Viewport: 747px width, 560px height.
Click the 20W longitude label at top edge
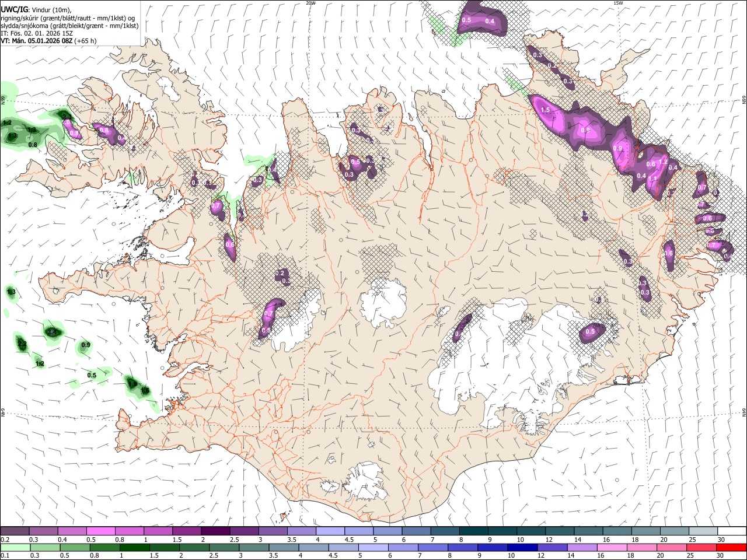[x=310, y=3]
